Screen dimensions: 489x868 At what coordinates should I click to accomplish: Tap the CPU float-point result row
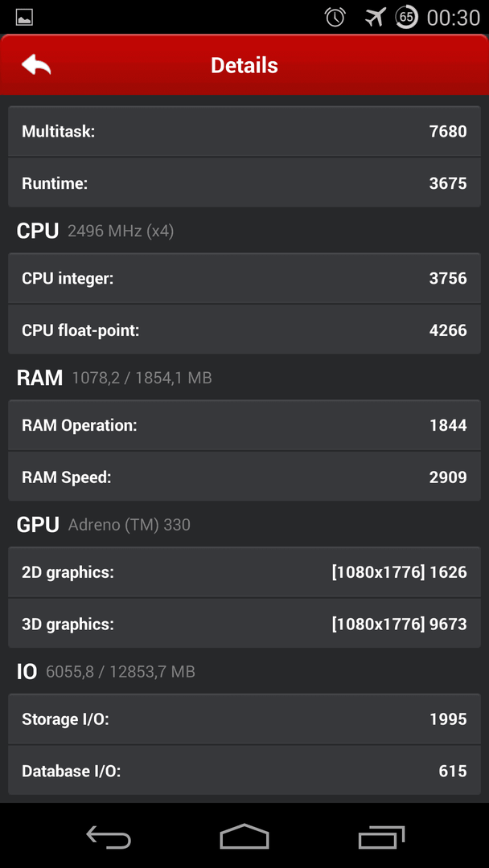pyautogui.click(x=244, y=330)
